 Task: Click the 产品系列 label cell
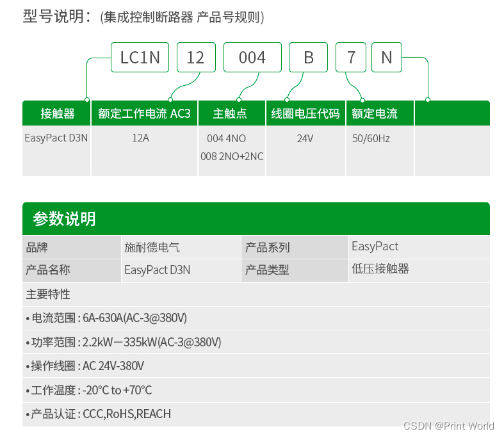(x=295, y=247)
